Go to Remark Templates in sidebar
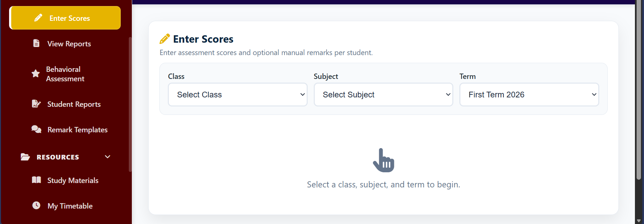The height and width of the screenshot is (224, 644). [77, 130]
